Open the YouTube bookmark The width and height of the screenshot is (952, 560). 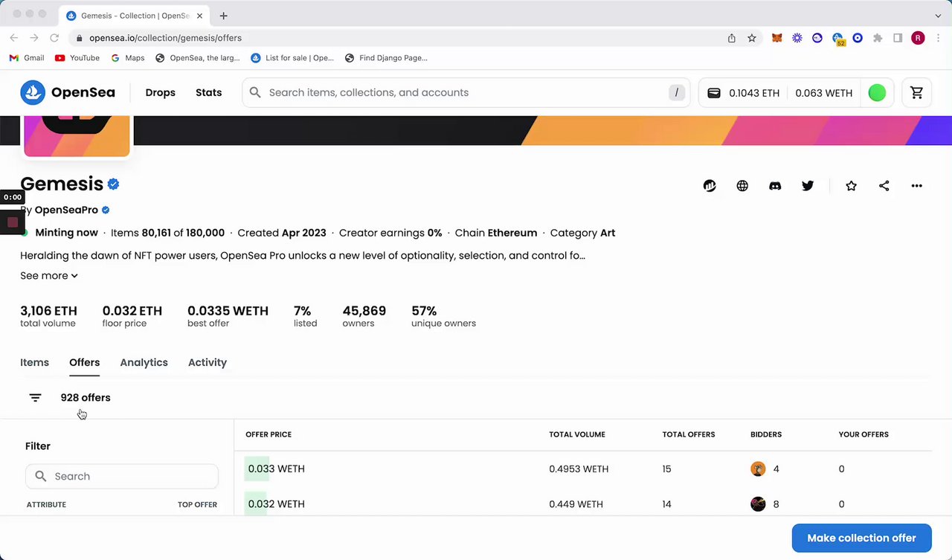tap(77, 58)
